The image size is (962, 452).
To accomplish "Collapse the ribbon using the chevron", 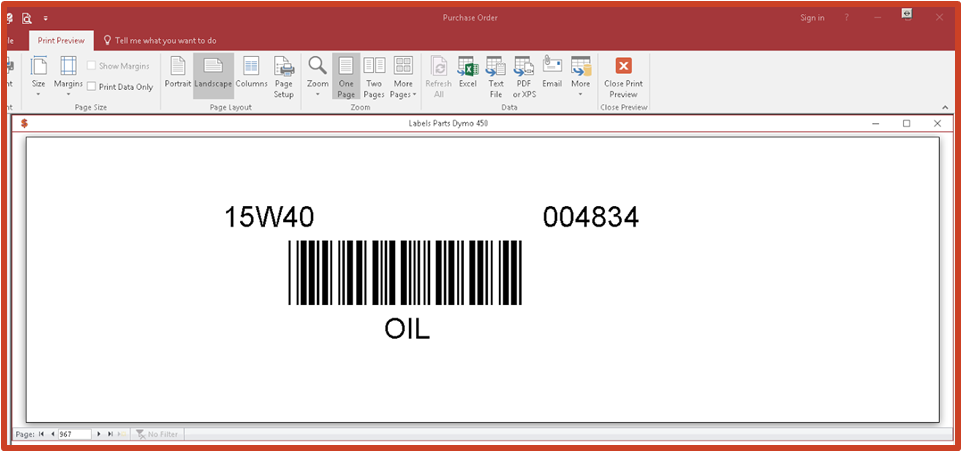I will (x=945, y=107).
